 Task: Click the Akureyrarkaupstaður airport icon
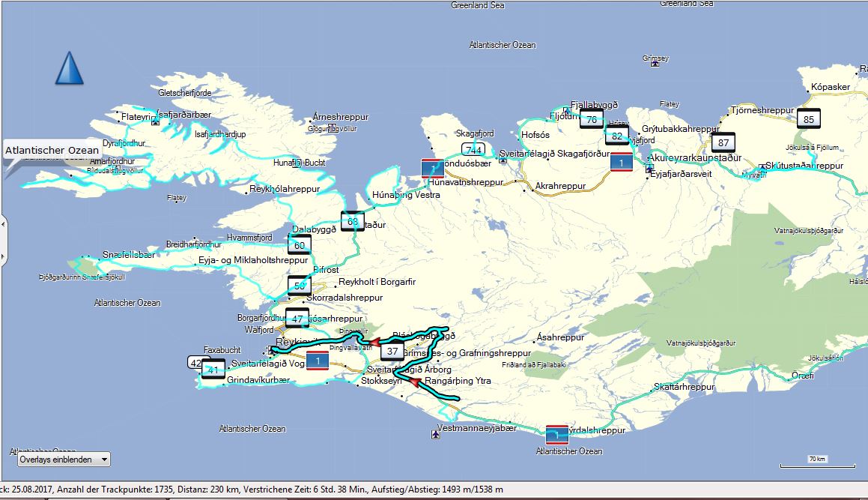pos(648,169)
